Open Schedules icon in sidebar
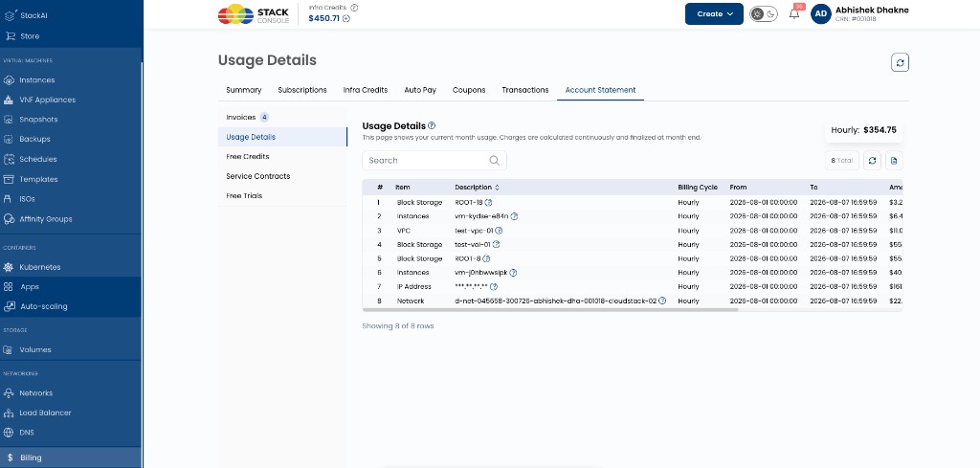The image size is (980, 468). pyautogui.click(x=9, y=159)
